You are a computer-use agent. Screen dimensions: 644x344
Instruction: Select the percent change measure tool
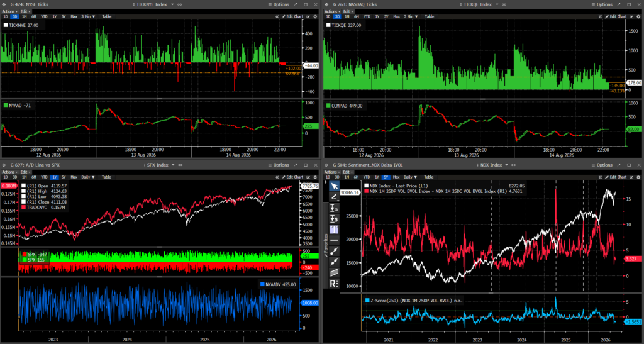[x=335, y=208]
